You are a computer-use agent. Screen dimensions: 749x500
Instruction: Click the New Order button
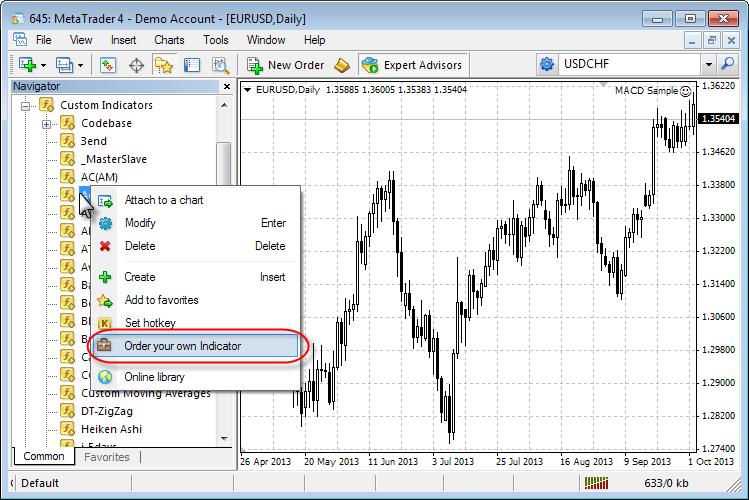coord(285,65)
